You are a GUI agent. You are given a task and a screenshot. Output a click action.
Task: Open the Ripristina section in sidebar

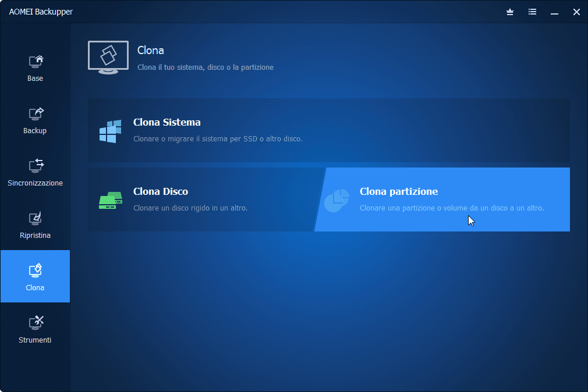tap(36, 225)
